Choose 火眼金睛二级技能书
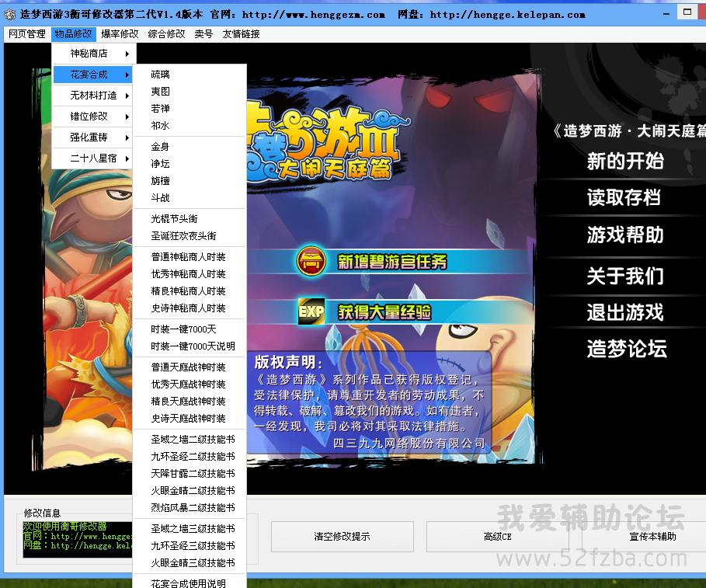This screenshot has width=706, height=588. 190,491
